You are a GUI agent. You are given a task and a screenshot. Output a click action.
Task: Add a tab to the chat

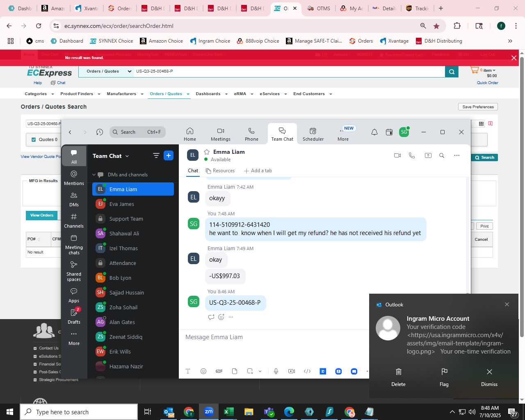click(258, 171)
